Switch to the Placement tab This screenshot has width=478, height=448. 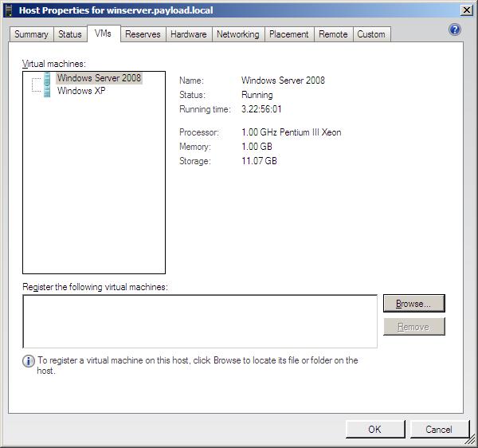pyautogui.click(x=288, y=34)
